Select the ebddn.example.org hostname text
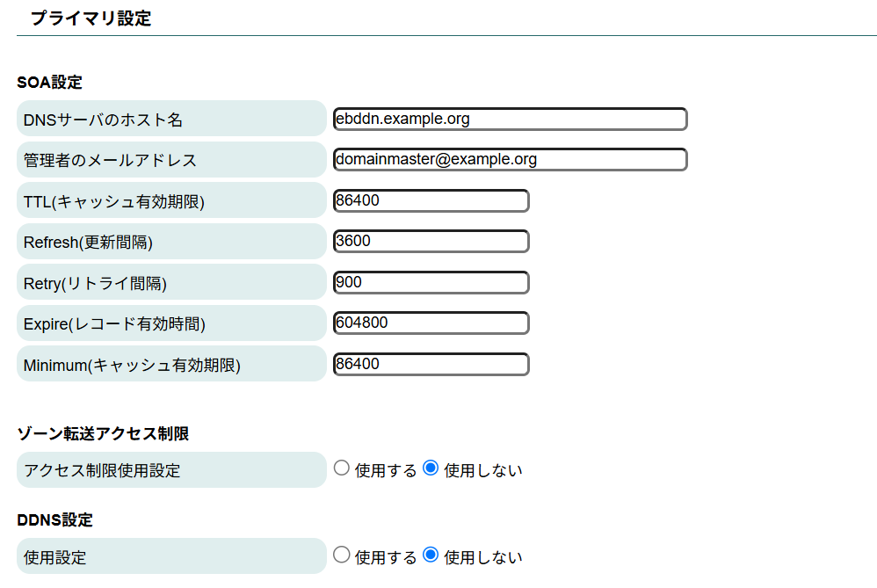Viewport: 877px width, 588px height. coord(396,118)
